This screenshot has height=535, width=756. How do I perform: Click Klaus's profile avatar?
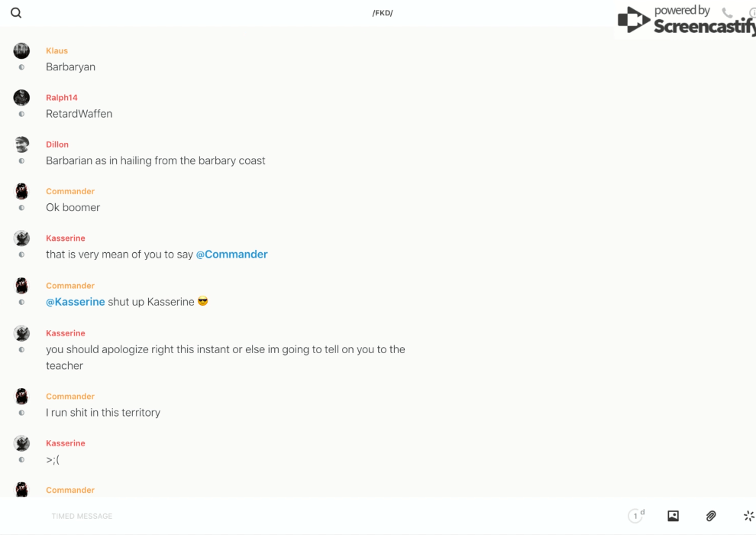(21, 51)
